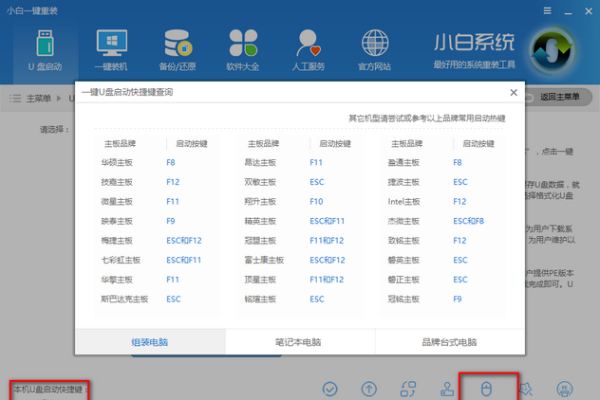600x400 pixels.
Task: Select the 盈通主板 row
Action: (x=443, y=162)
